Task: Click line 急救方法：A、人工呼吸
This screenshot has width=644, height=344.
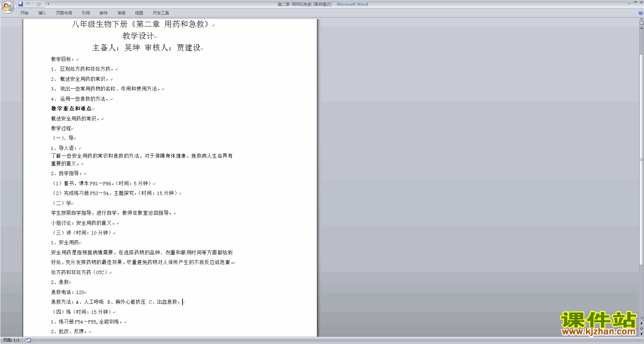Action: click(x=116, y=302)
